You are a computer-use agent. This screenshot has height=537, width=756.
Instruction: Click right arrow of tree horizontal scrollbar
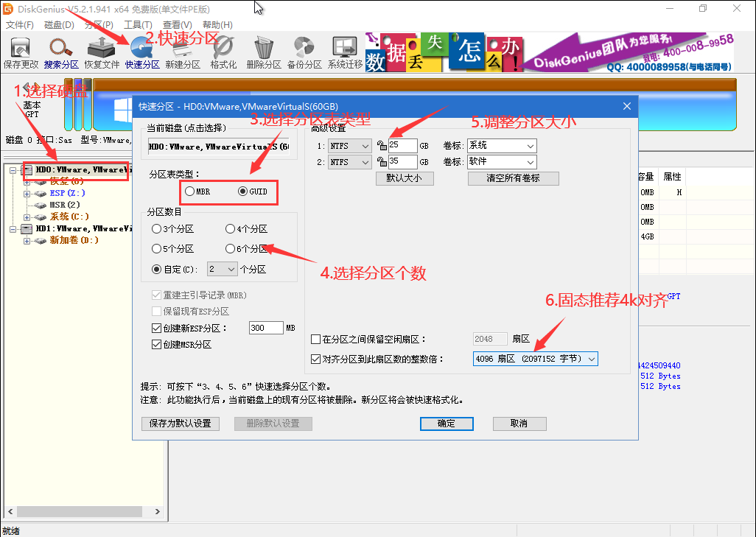click(158, 511)
